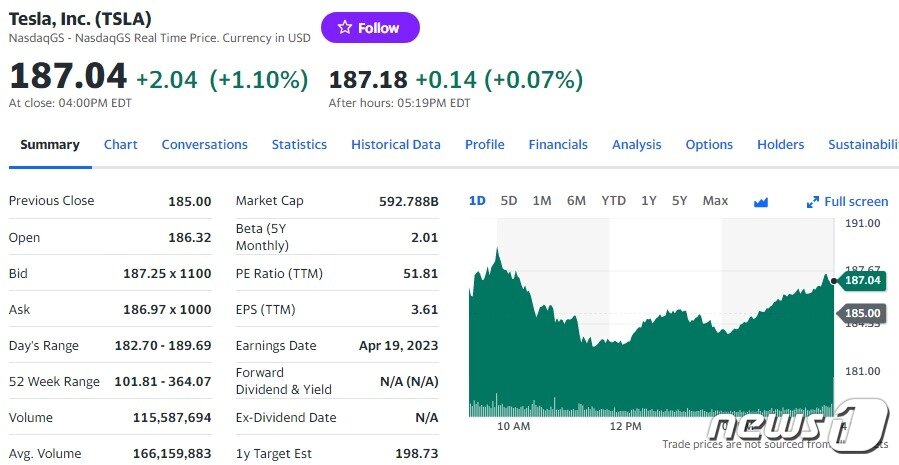View the Financials tab
The width and height of the screenshot is (899, 465).
click(558, 144)
